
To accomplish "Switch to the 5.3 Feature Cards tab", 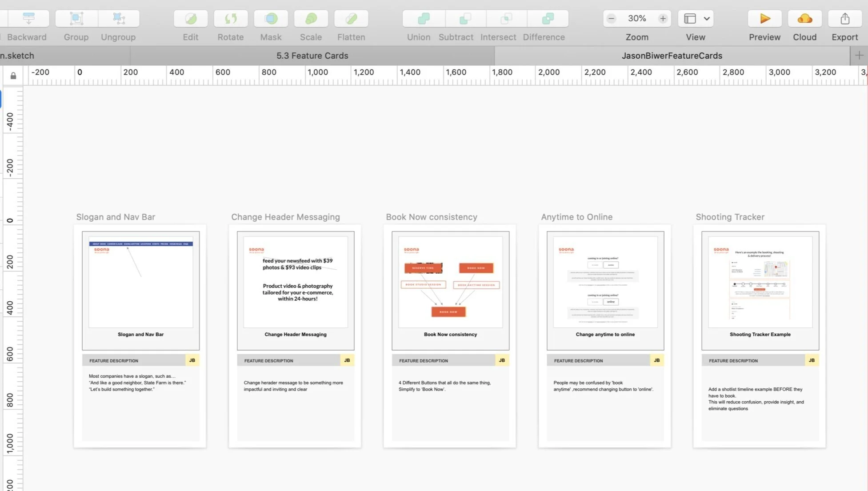I will click(x=312, y=56).
